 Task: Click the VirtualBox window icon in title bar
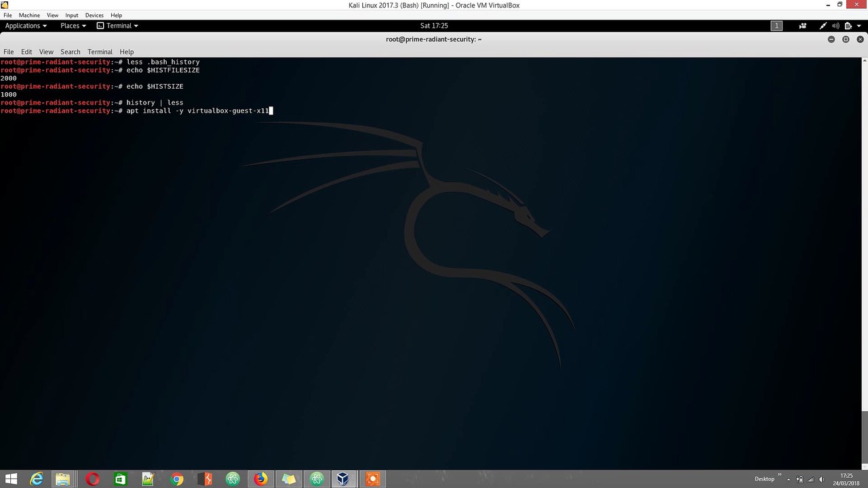[5, 5]
